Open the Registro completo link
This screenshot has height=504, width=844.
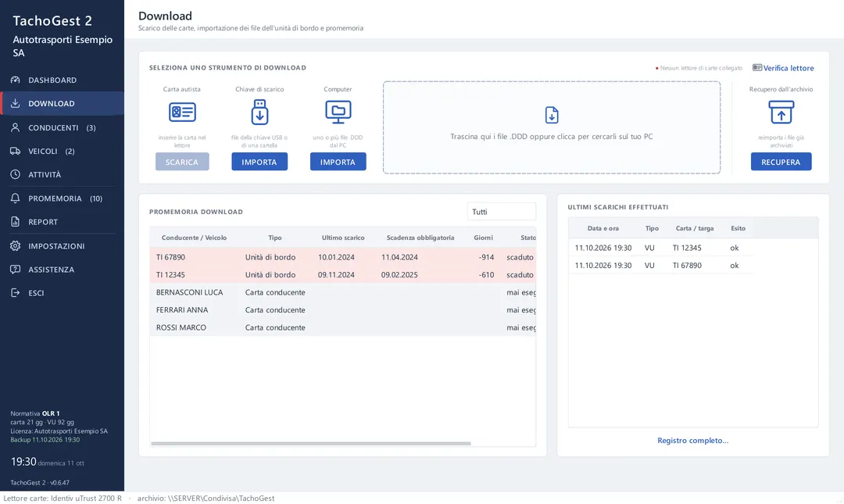tap(692, 441)
